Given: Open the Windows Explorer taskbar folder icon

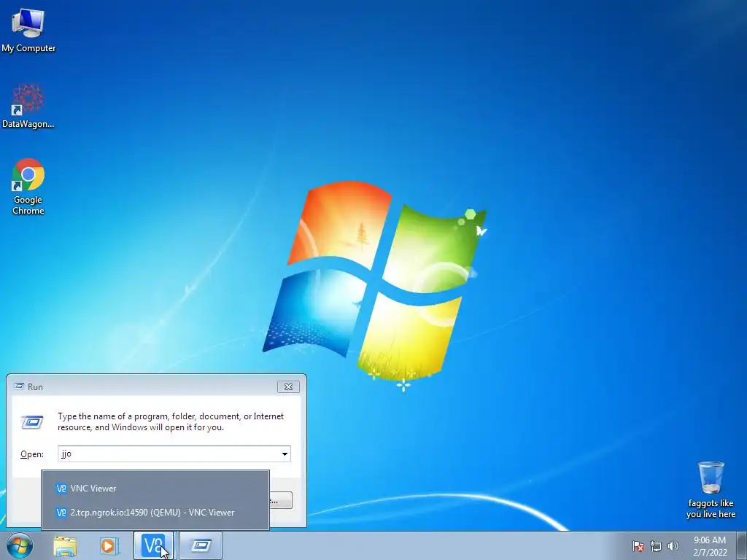Looking at the screenshot, I should pyautogui.click(x=65, y=545).
